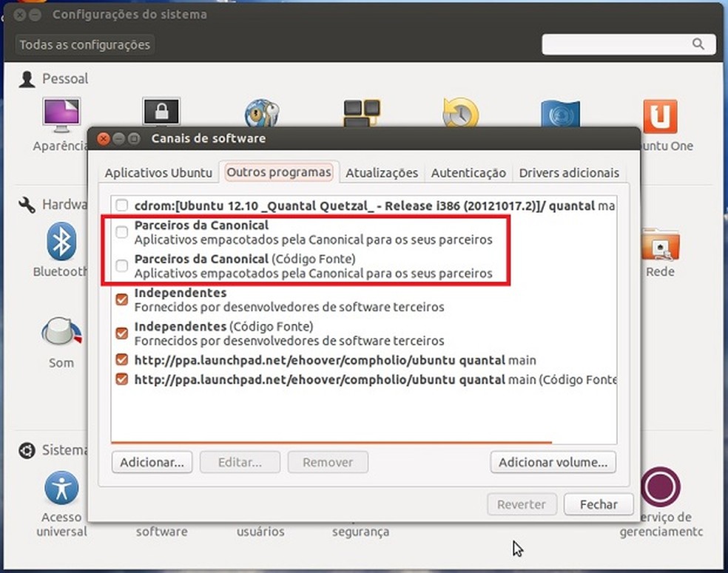Open the Brightness and Lock icon
Viewport: 728px width, 573px height.
pyautogui.click(x=161, y=112)
